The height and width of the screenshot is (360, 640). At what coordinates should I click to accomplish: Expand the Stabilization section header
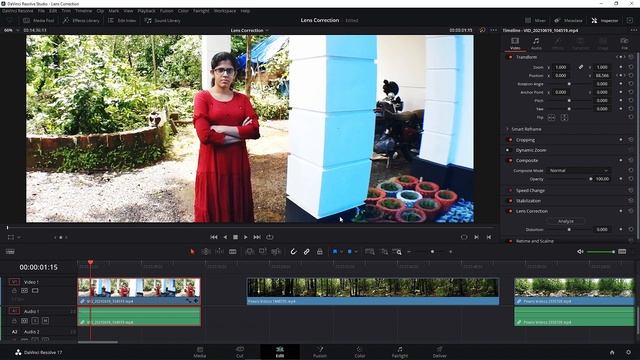(x=528, y=201)
